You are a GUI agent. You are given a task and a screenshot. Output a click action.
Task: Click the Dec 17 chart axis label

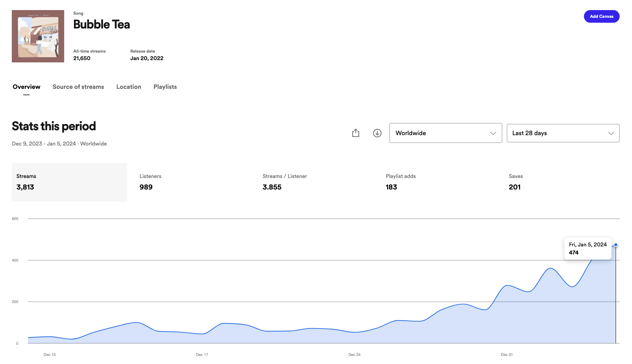pyautogui.click(x=202, y=355)
